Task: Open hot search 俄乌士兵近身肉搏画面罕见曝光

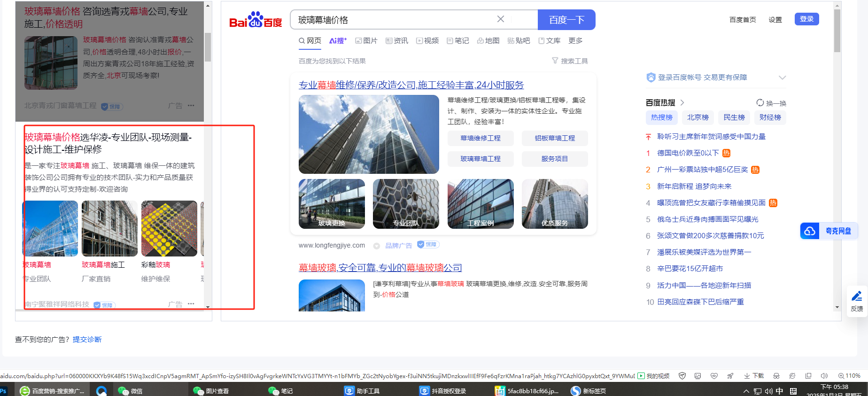Action: point(708,219)
